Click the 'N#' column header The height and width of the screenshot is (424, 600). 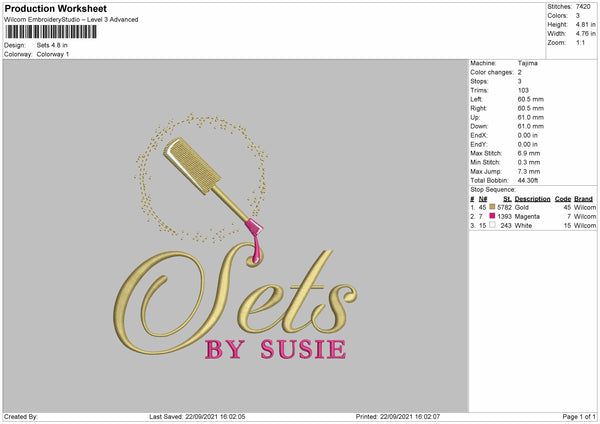tap(483, 199)
